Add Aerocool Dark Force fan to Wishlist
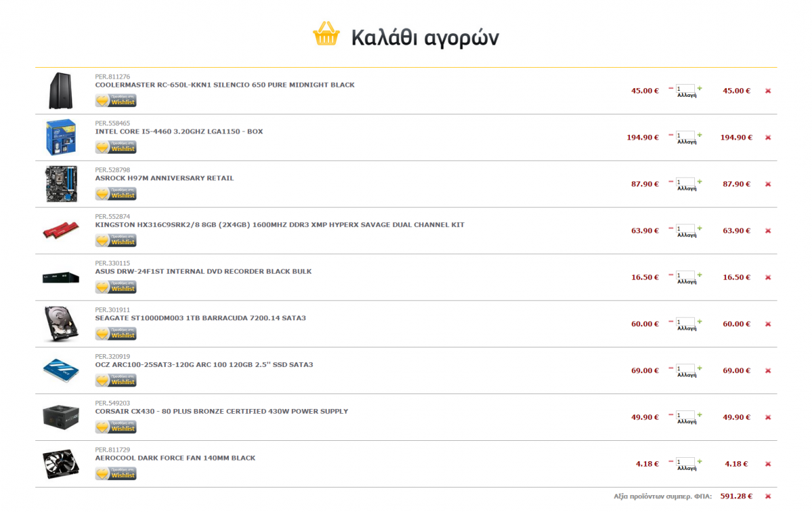 [x=116, y=475]
